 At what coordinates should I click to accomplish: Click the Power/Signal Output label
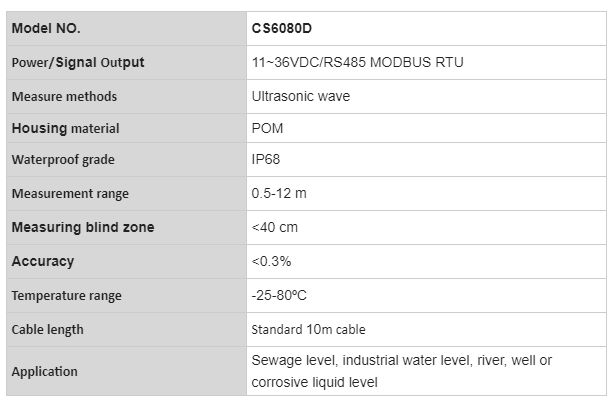78,62
